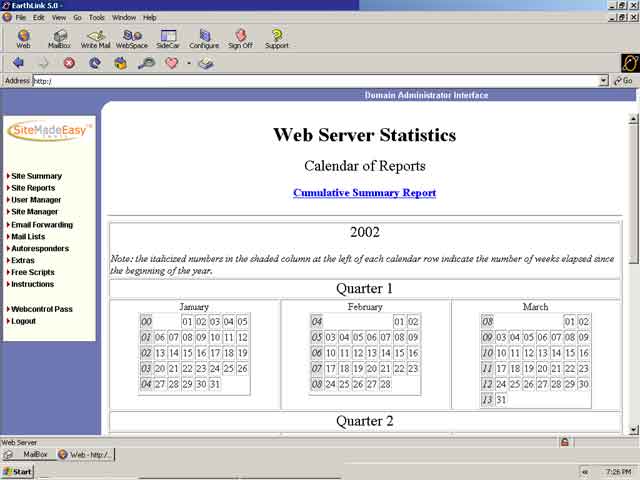The width and height of the screenshot is (640, 480).
Task: Open the MailBox toolbar icon
Action: 59,38
